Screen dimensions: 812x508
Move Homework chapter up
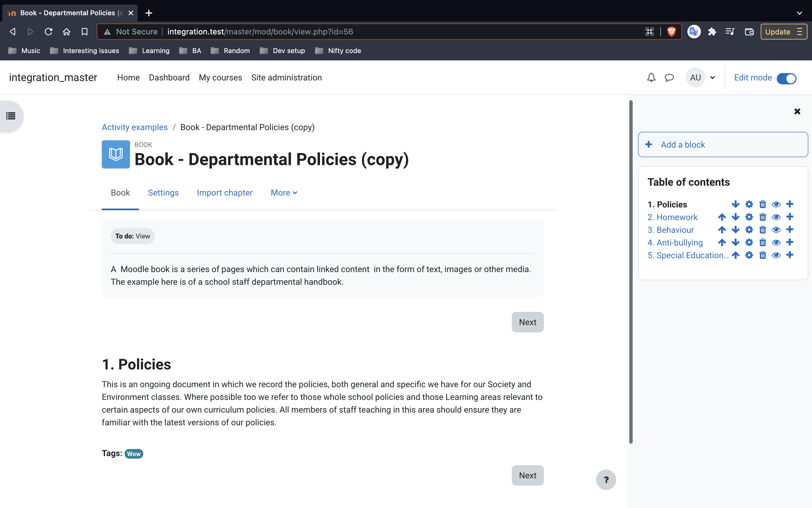pyautogui.click(x=722, y=217)
